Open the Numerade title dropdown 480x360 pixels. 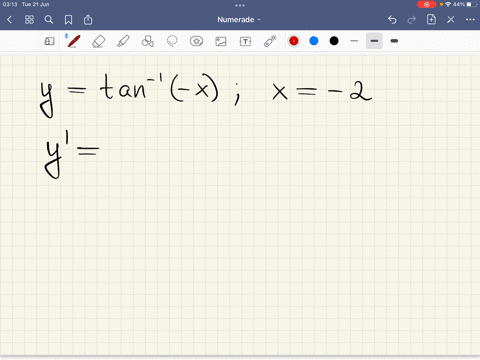239,20
